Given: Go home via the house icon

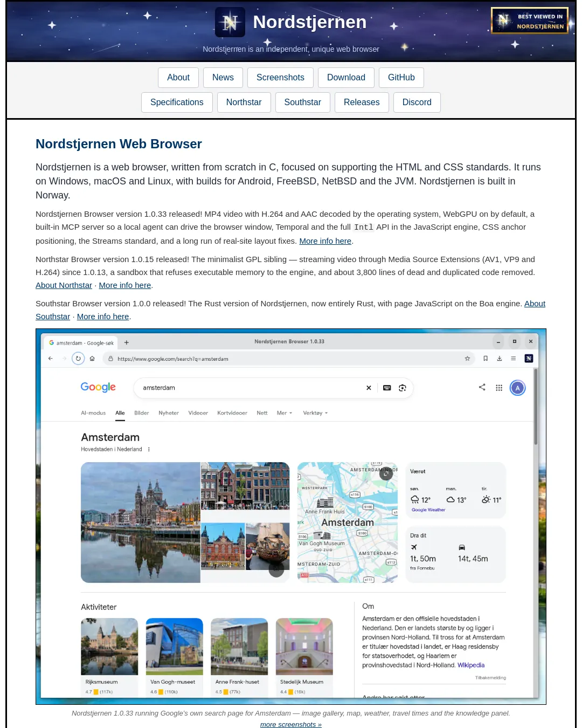Looking at the screenshot, I should click(x=92, y=359).
